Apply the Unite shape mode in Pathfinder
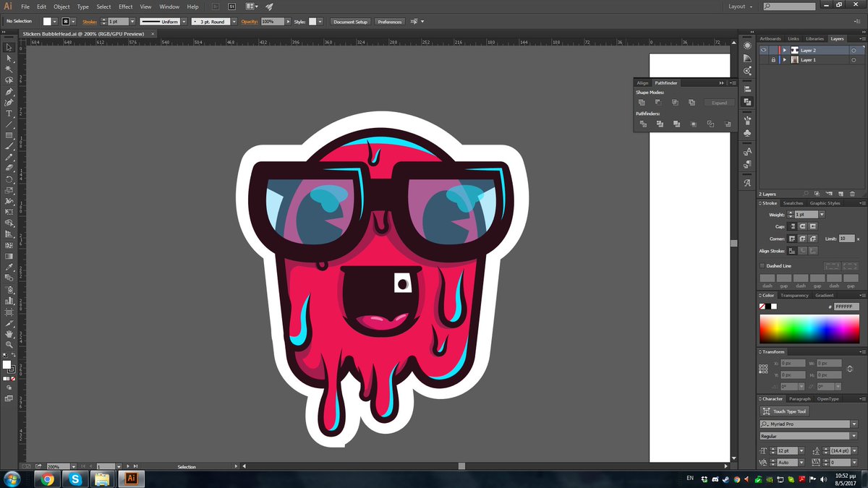Viewport: 868px width, 488px height. coord(642,102)
